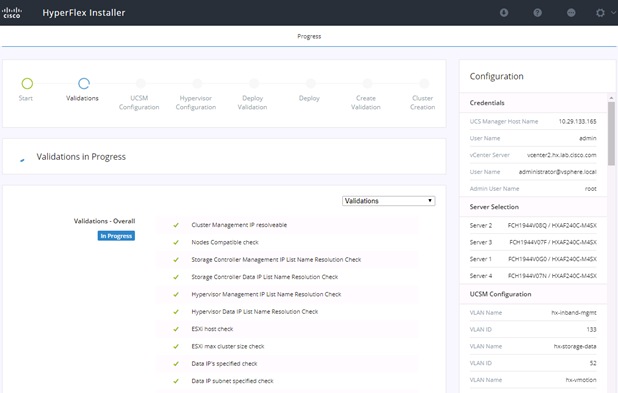Click the Configuration panel scroll-up arrow
The image size is (618, 393).
click(x=611, y=97)
